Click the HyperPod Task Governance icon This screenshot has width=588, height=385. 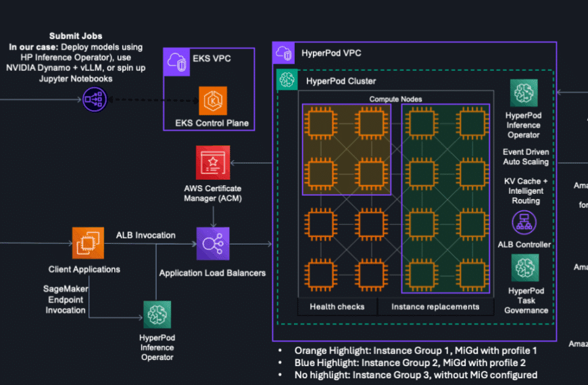click(x=524, y=268)
